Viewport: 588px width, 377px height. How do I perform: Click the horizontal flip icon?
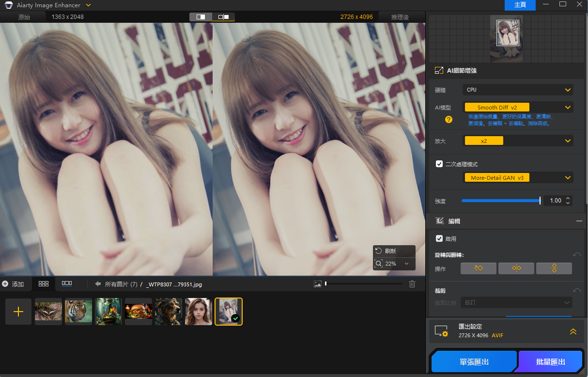pos(516,268)
